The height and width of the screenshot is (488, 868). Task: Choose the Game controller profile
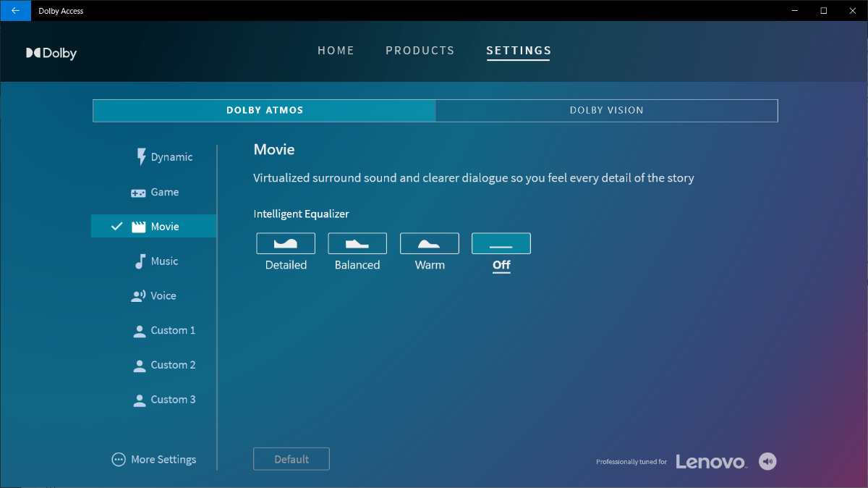[138, 193]
